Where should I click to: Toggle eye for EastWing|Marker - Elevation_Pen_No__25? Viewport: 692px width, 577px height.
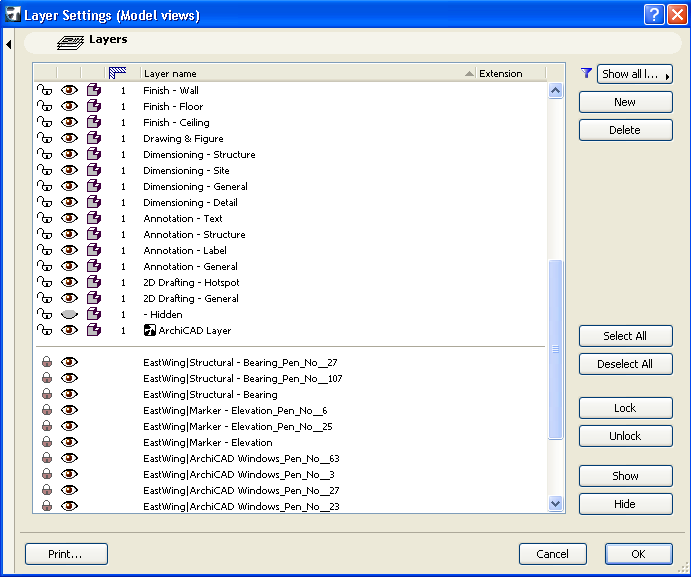click(69, 426)
